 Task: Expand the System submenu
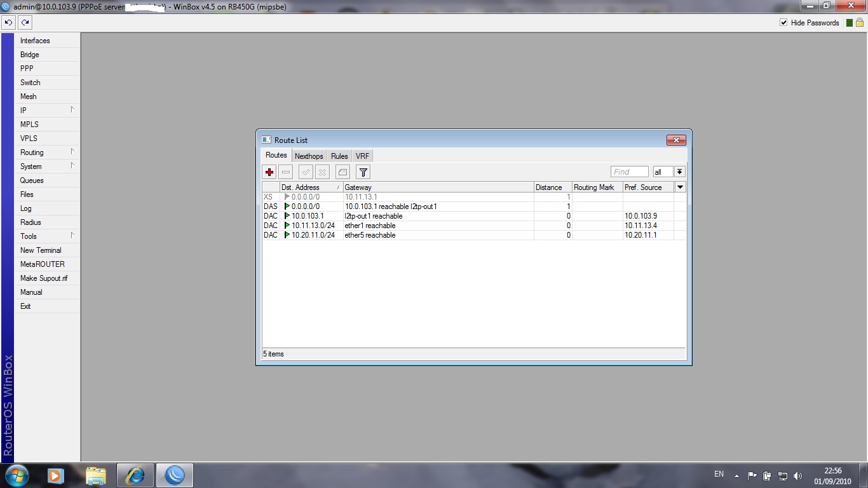[47, 166]
